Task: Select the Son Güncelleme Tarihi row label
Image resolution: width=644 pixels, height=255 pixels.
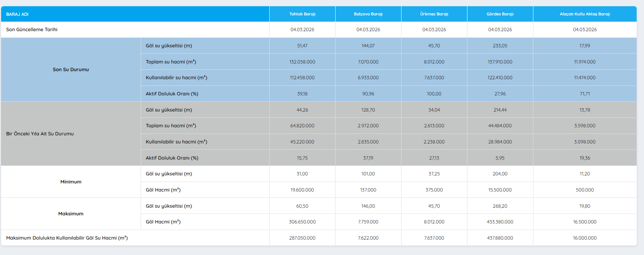Action: (x=32, y=30)
